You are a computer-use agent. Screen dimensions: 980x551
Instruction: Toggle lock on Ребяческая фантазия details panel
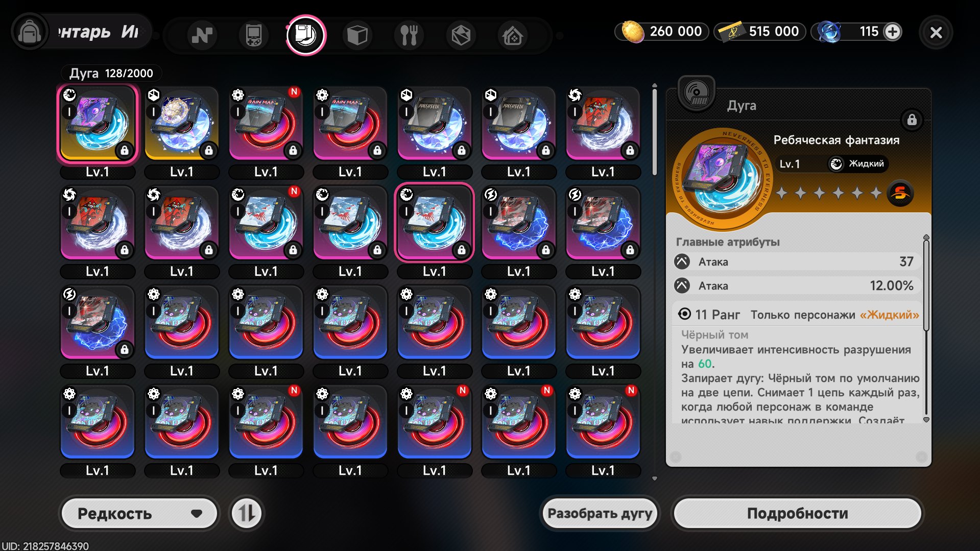pos(912,120)
